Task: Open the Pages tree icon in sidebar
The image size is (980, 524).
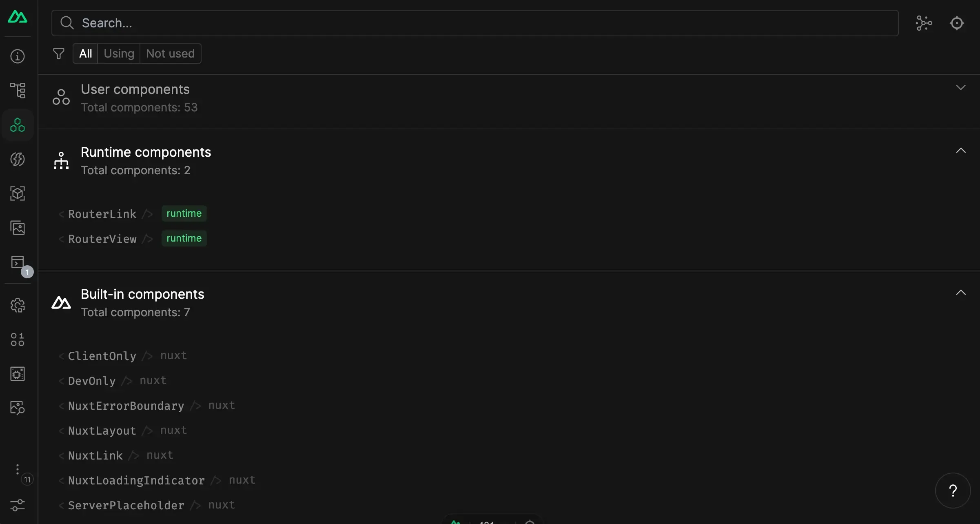Action: pos(18,90)
